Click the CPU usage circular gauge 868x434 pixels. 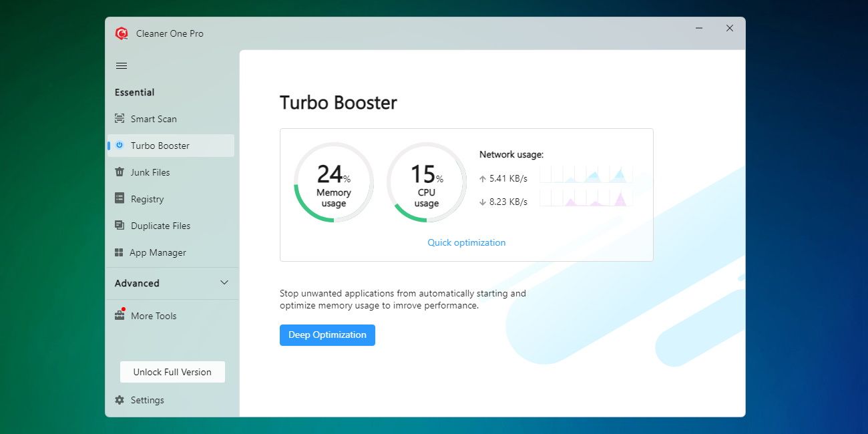point(426,182)
